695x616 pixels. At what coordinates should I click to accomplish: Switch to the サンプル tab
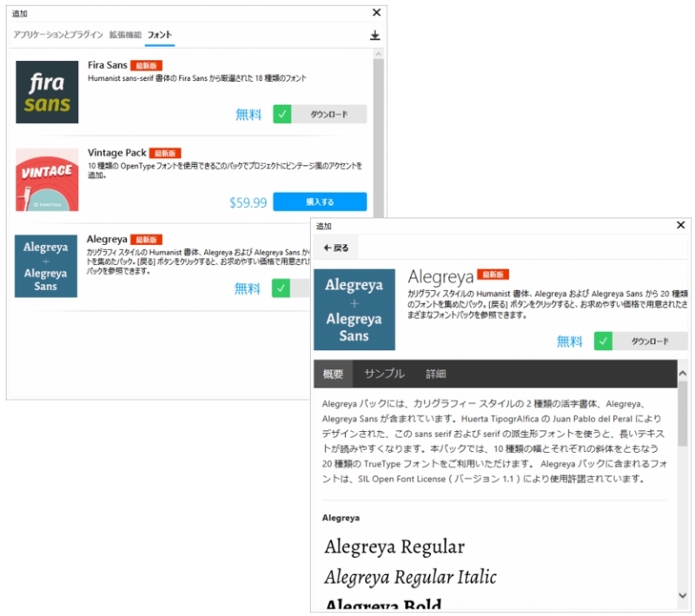[x=384, y=374]
